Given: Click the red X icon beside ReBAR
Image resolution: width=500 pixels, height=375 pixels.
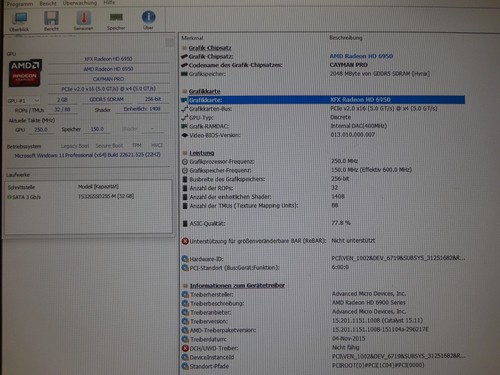Looking at the screenshot, I should click(185, 241).
